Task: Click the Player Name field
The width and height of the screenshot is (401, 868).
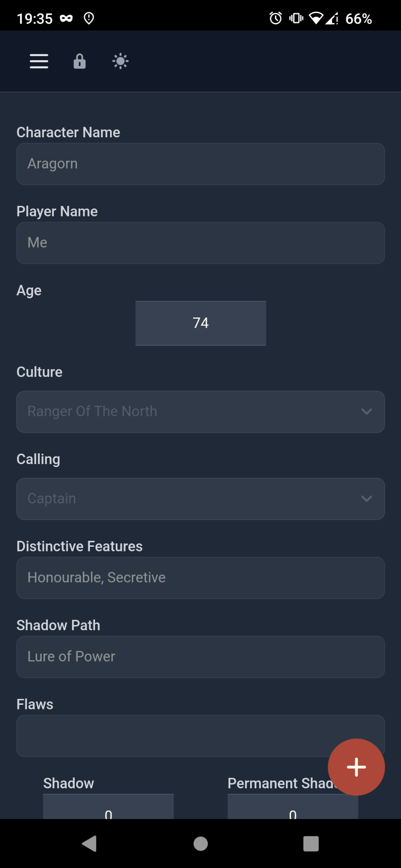Action: point(200,243)
